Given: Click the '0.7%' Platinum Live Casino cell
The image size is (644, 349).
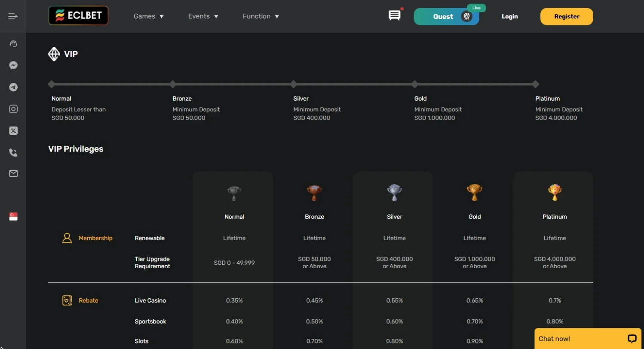Looking at the screenshot, I should coord(555,300).
